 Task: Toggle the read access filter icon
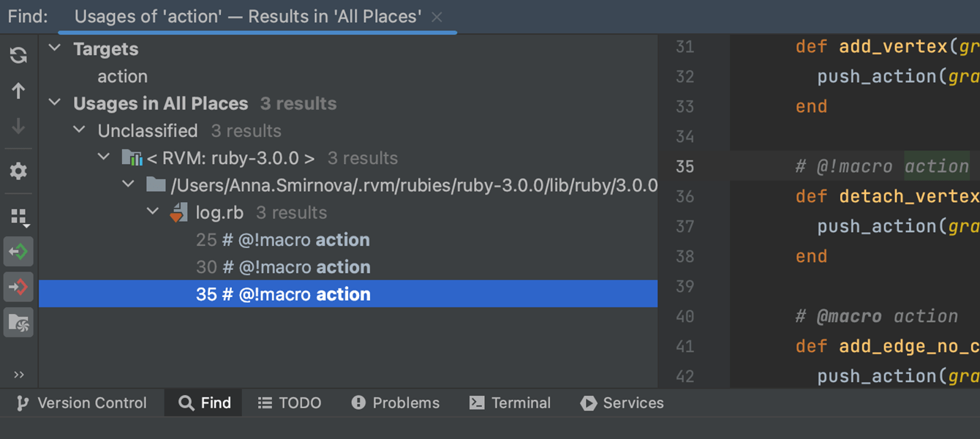pos(18,252)
